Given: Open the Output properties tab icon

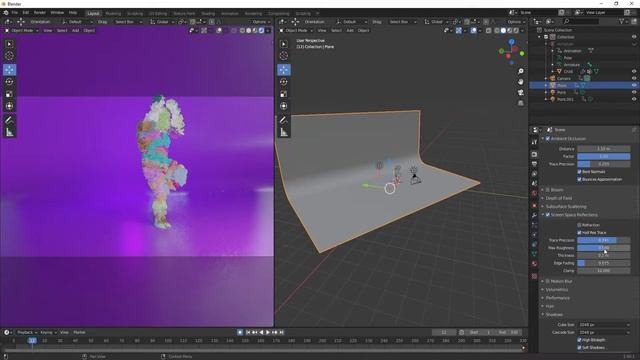Looking at the screenshot, I should click(x=534, y=164).
